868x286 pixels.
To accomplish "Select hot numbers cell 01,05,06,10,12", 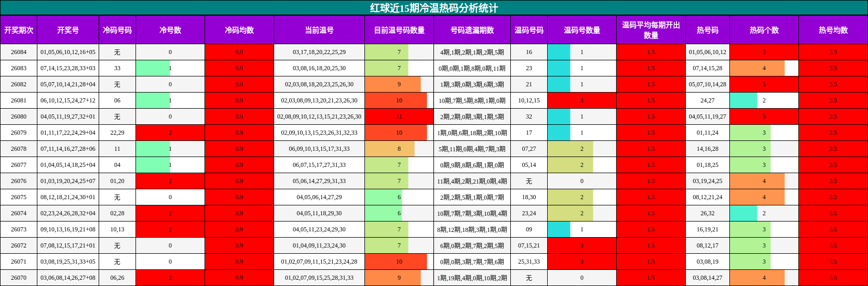I will (x=708, y=52).
